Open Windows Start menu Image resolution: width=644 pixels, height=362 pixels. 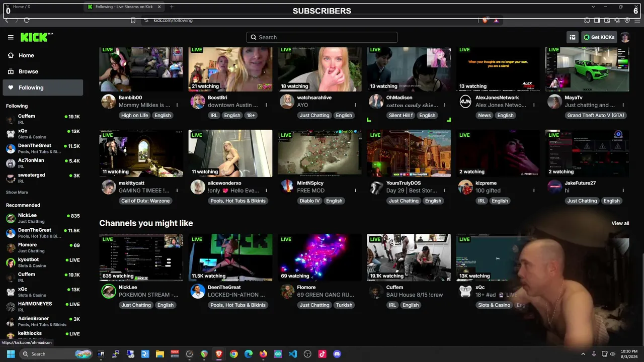tap(11, 354)
